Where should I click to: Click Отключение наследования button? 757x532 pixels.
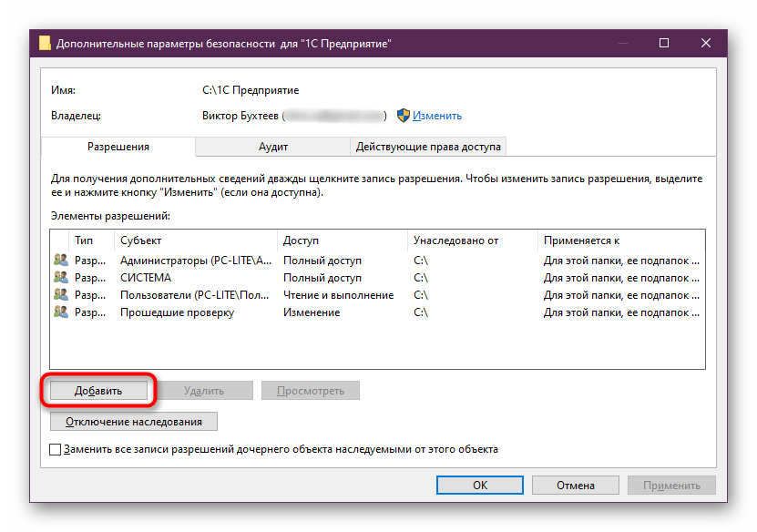(134, 422)
